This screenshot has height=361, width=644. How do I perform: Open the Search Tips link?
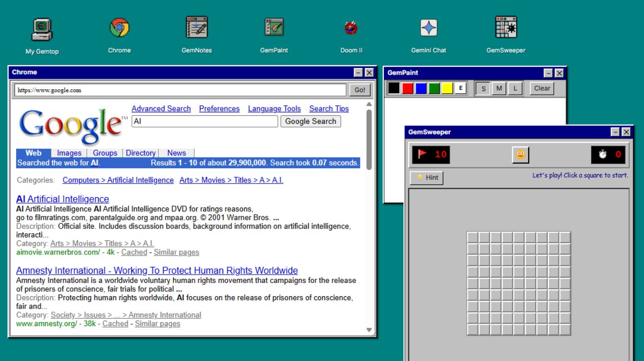click(329, 109)
